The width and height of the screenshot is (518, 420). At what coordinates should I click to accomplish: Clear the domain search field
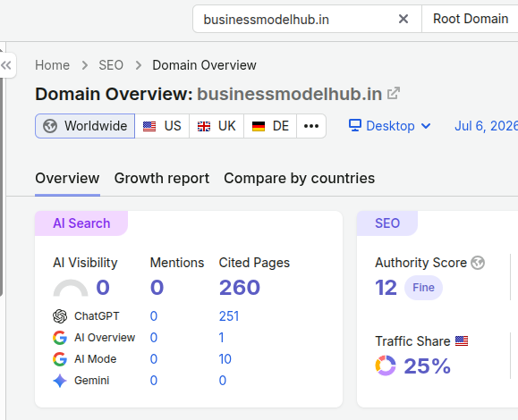pyautogui.click(x=403, y=19)
